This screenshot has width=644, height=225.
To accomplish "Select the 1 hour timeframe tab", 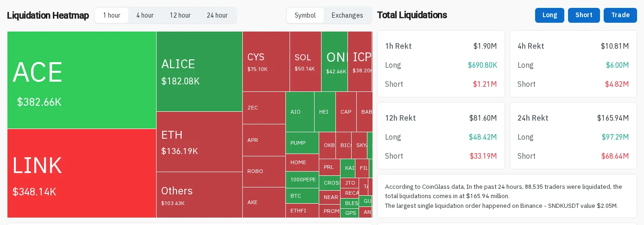I will [x=112, y=15].
